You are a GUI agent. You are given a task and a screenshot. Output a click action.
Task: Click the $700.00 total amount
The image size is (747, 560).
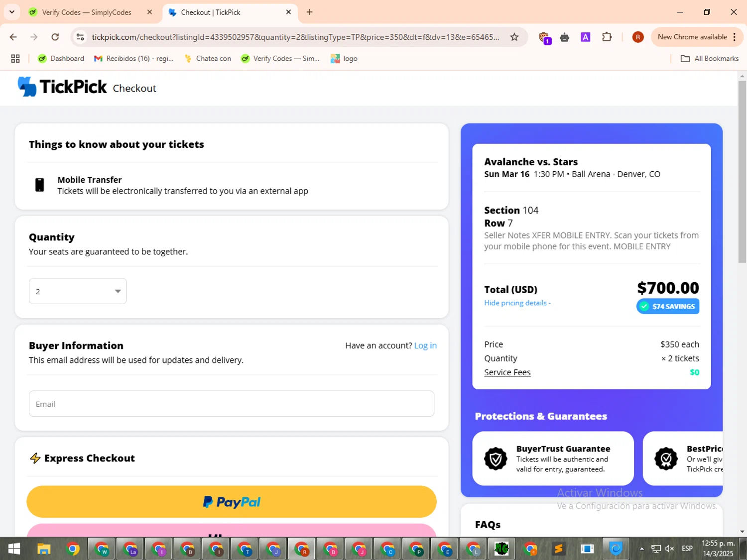[668, 288]
